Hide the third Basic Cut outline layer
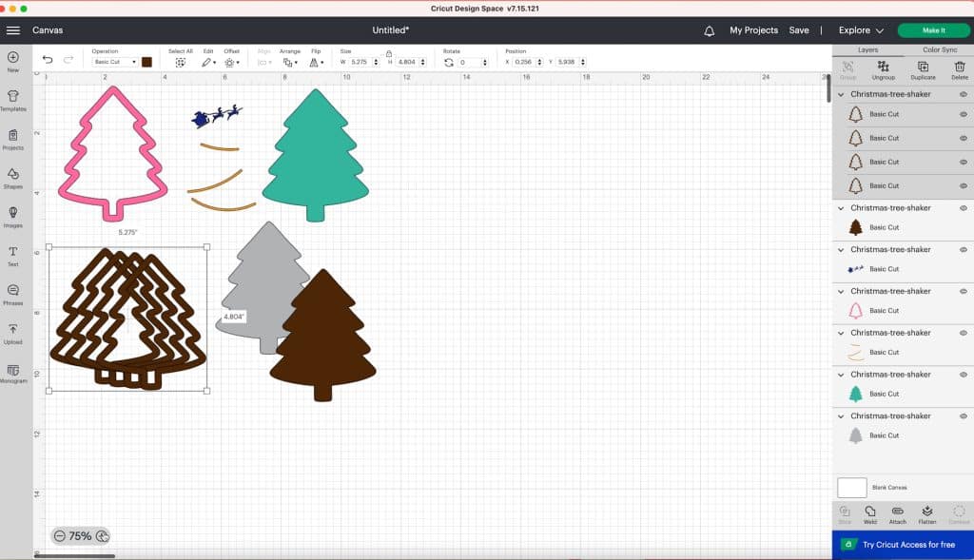Viewport: 974px width, 560px height. (963, 162)
